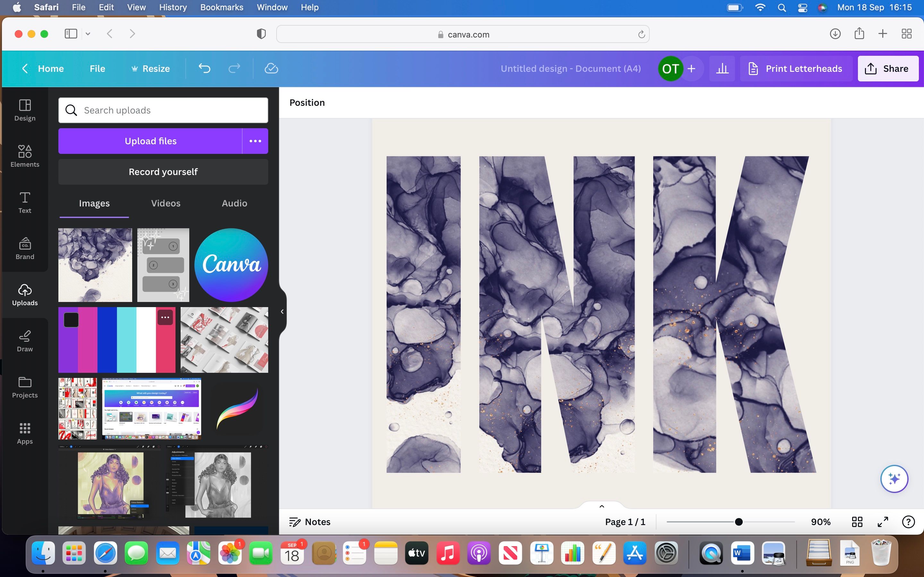Open the Brand panel
The image size is (924, 577).
[24, 248]
